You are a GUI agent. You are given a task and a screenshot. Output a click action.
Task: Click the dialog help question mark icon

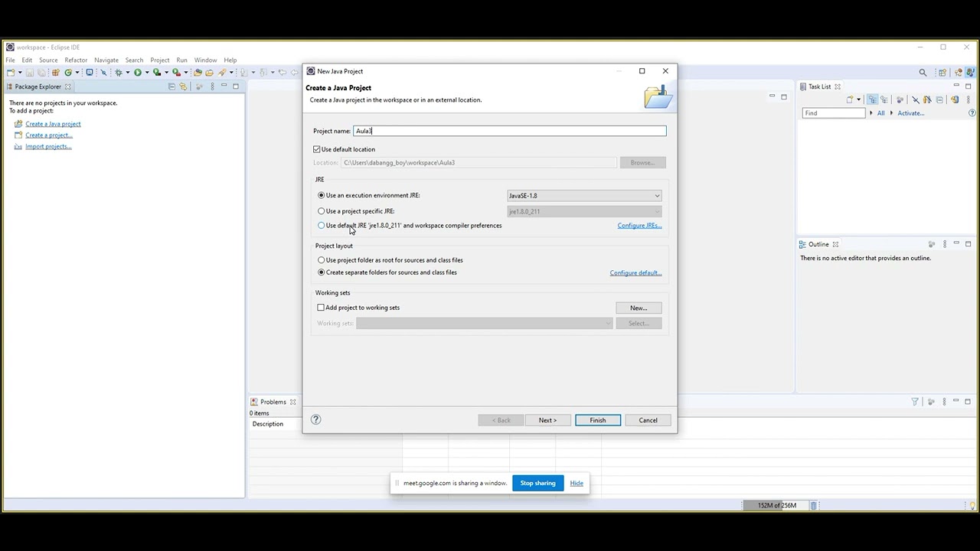315,419
